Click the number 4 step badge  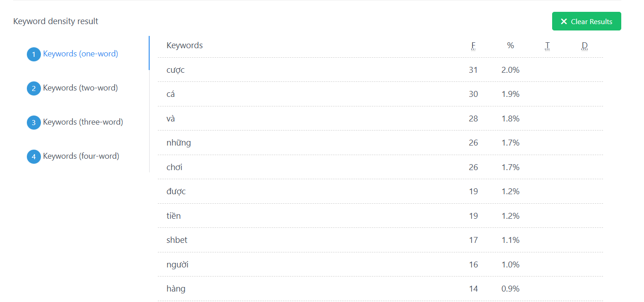(x=34, y=157)
